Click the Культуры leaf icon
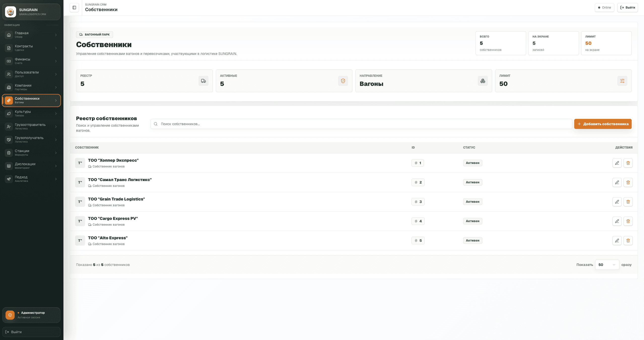 9,114
